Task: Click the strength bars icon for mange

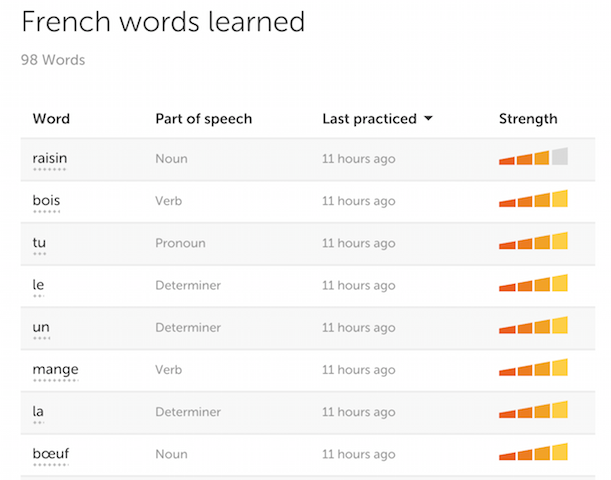Action: pos(533,369)
